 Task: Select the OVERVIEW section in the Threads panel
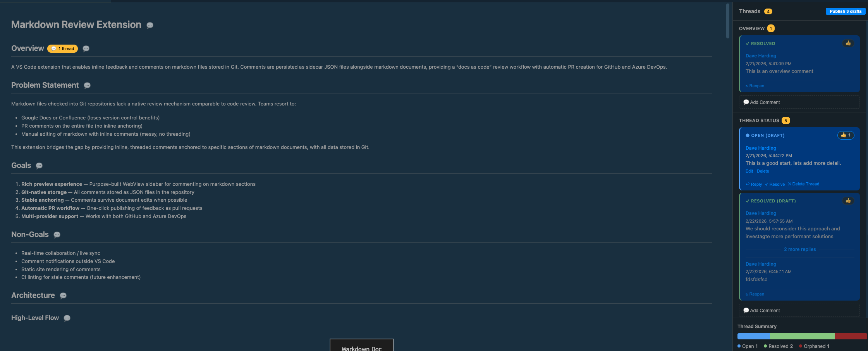tap(752, 28)
